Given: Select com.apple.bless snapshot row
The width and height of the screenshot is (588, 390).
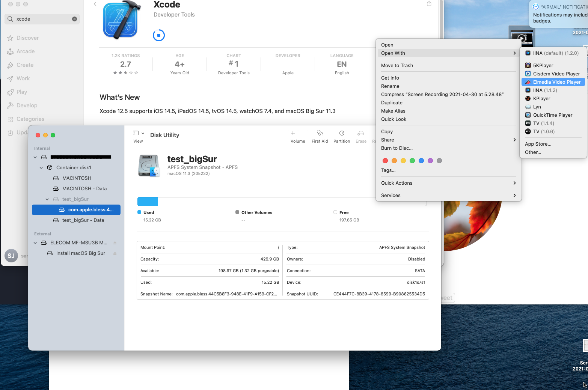Looking at the screenshot, I should (x=76, y=210).
